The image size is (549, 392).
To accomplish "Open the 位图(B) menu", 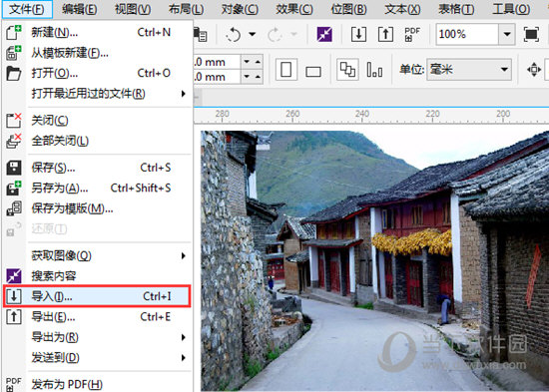I will click(x=348, y=9).
